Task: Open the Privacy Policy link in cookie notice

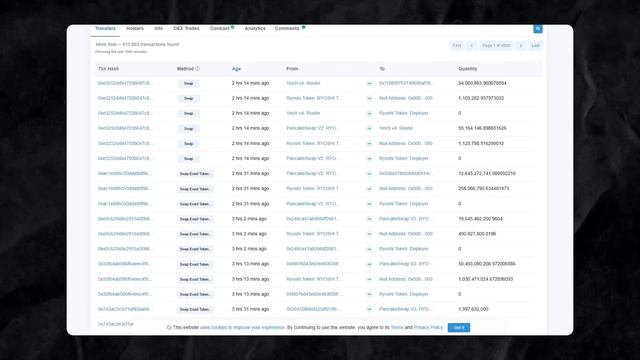Action: (428, 328)
